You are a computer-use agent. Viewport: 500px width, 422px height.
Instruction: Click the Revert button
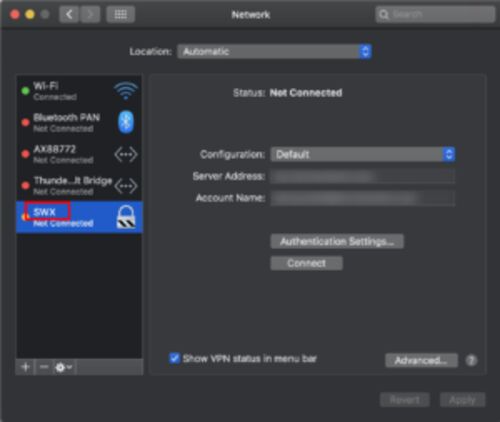[405, 400]
